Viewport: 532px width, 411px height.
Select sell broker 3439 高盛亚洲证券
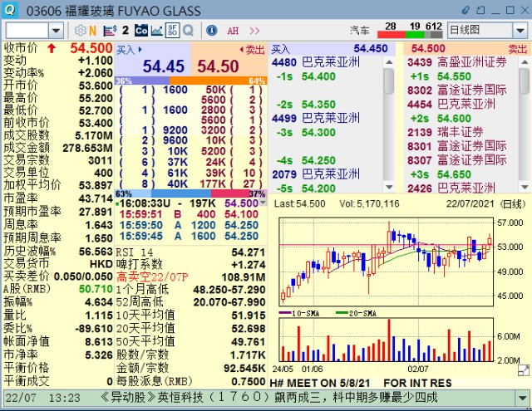457,62
